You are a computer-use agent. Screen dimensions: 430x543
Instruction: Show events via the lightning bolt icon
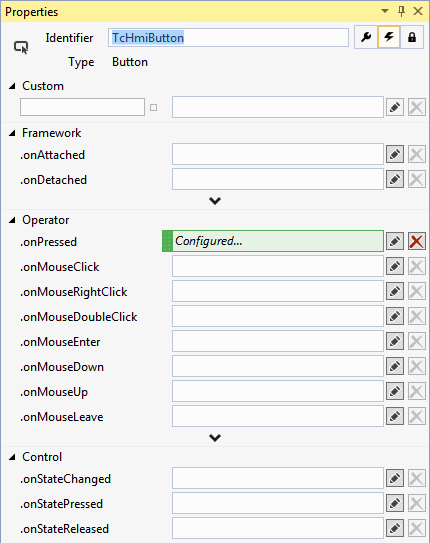pyautogui.click(x=389, y=37)
